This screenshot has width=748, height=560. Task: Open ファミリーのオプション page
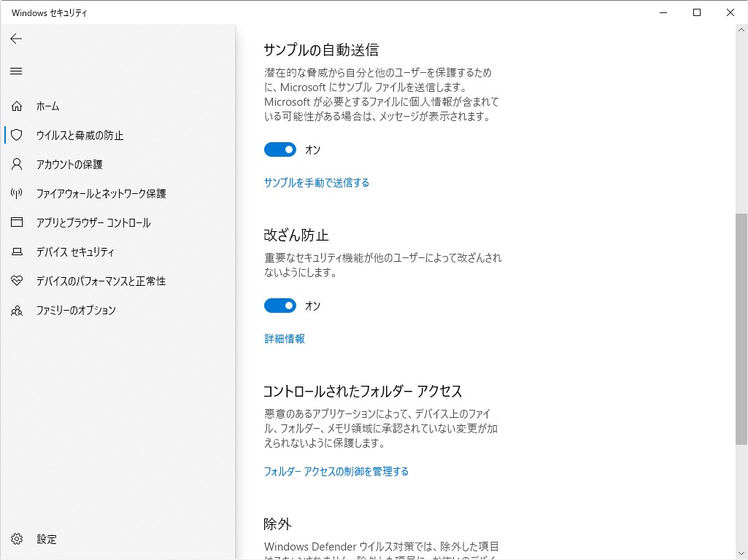coord(117,311)
